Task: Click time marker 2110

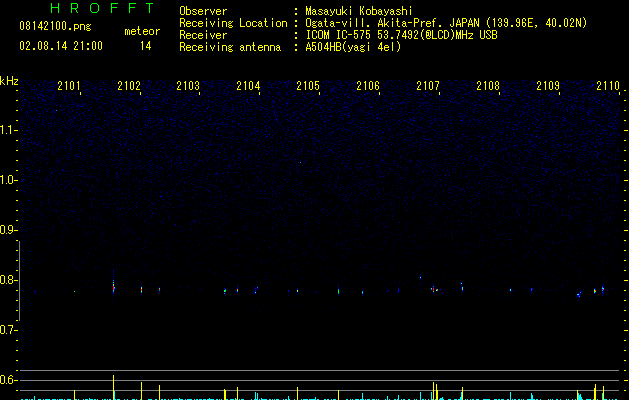Action: (x=608, y=85)
